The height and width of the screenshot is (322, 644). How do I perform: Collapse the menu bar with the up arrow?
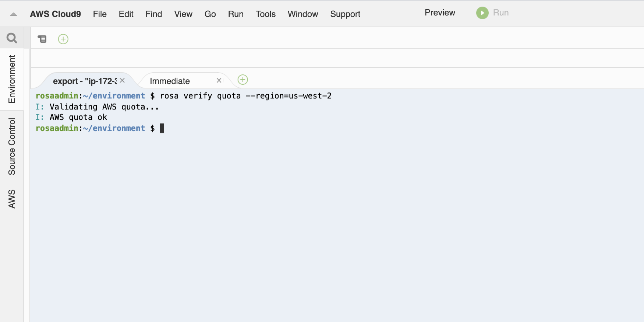[14, 14]
